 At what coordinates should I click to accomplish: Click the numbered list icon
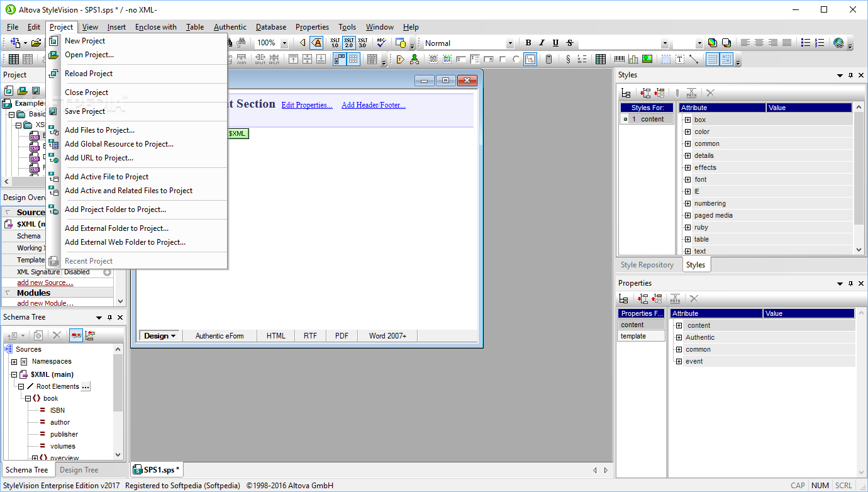(x=820, y=43)
